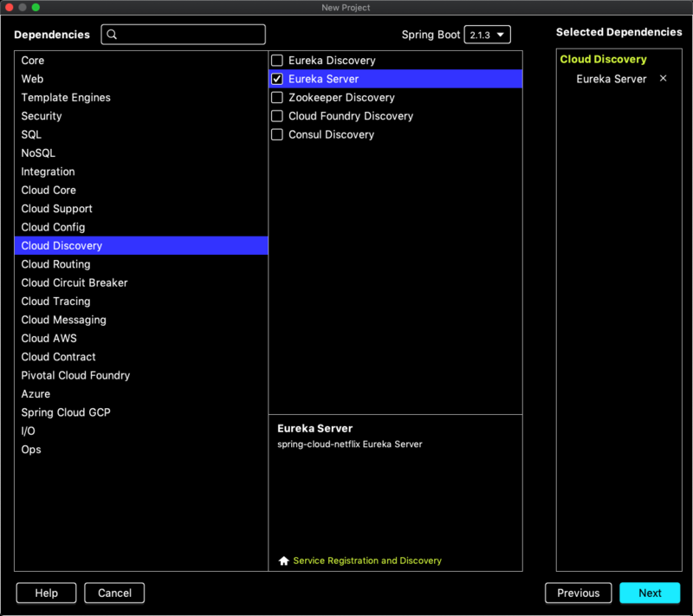693x616 pixels.
Task: Focus the dependencies search field
Action: pos(191,35)
